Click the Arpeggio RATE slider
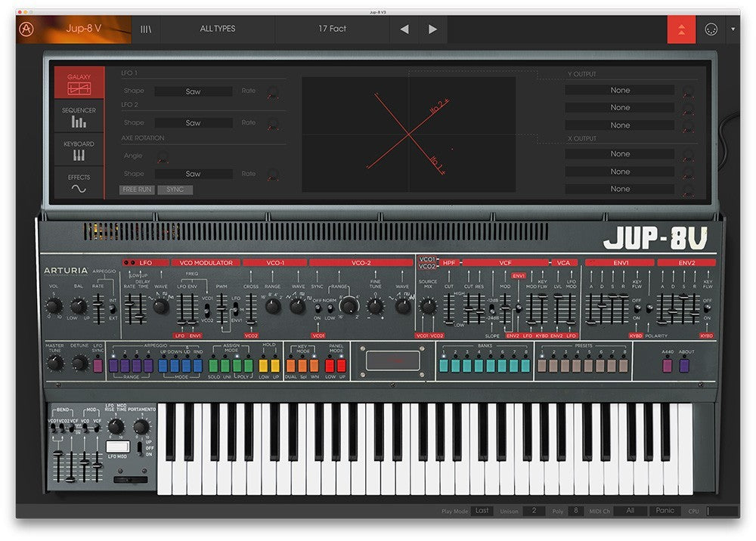The width and height of the screenshot is (756, 541). tap(98, 308)
